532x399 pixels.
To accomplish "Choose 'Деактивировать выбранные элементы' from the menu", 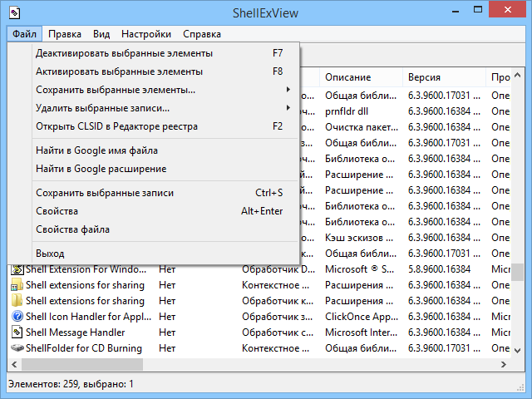I will (124, 53).
